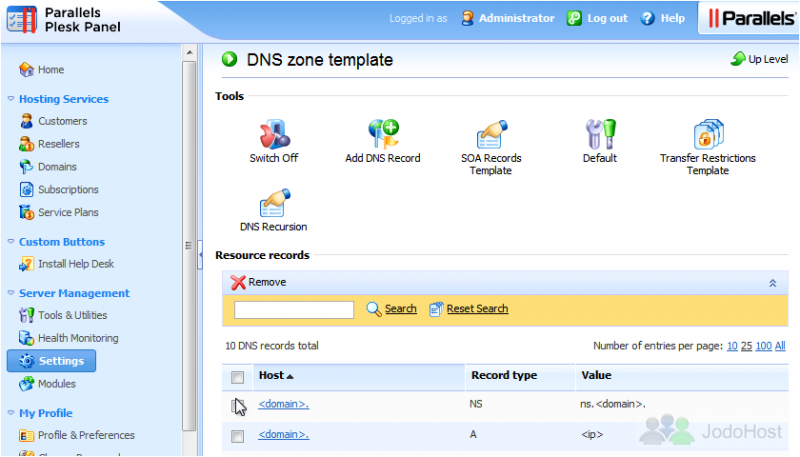Image resolution: width=800 pixels, height=457 pixels.
Task: Show All entries per page
Action: point(780,346)
